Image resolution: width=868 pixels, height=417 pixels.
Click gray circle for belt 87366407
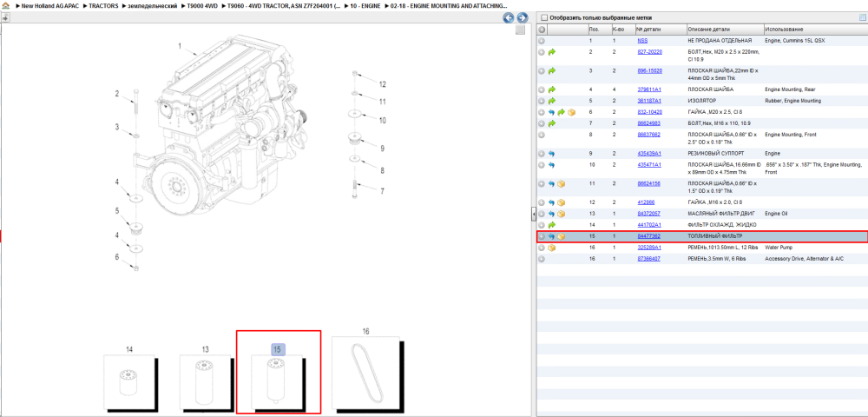(542, 259)
